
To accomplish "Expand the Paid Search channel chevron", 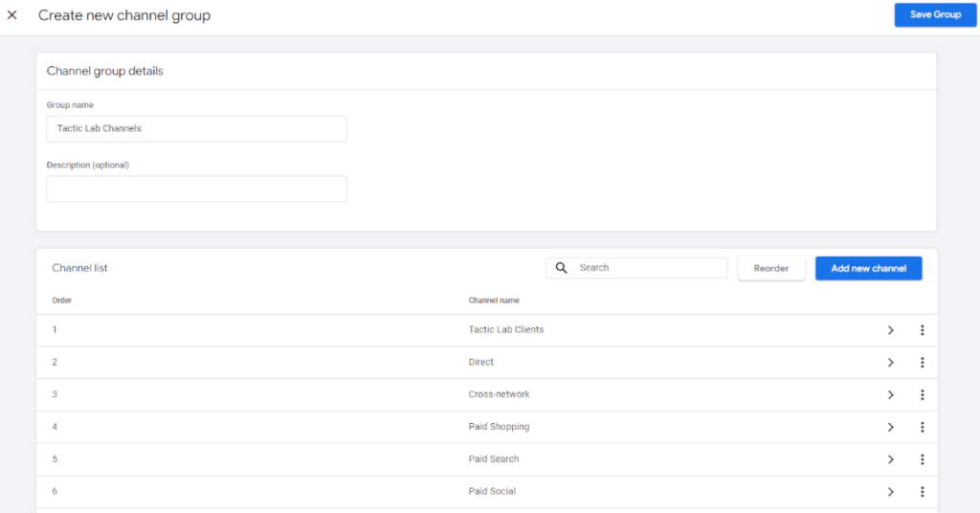I will [x=890, y=459].
